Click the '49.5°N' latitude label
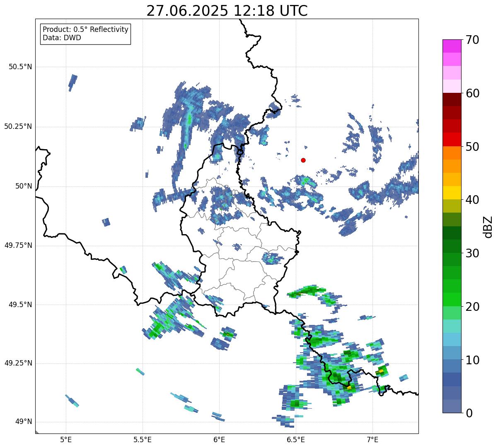This screenshot has width=498, height=448. click(x=20, y=305)
